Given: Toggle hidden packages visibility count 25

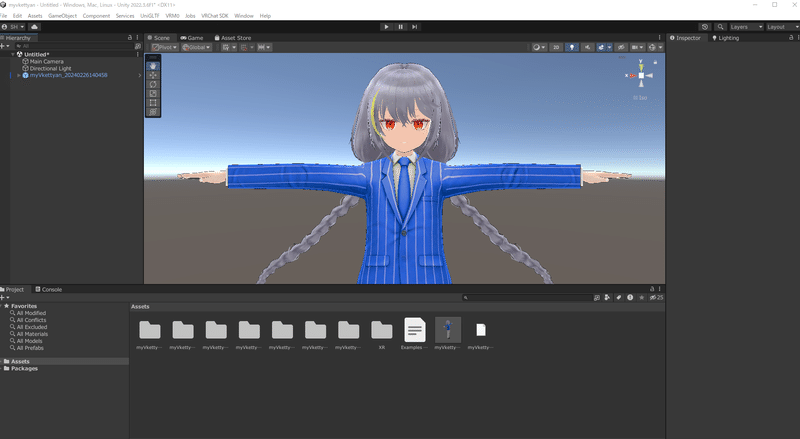Looking at the screenshot, I should click(x=656, y=298).
